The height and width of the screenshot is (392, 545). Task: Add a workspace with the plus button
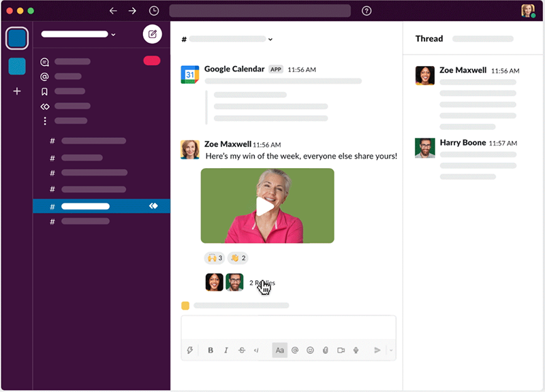17,91
